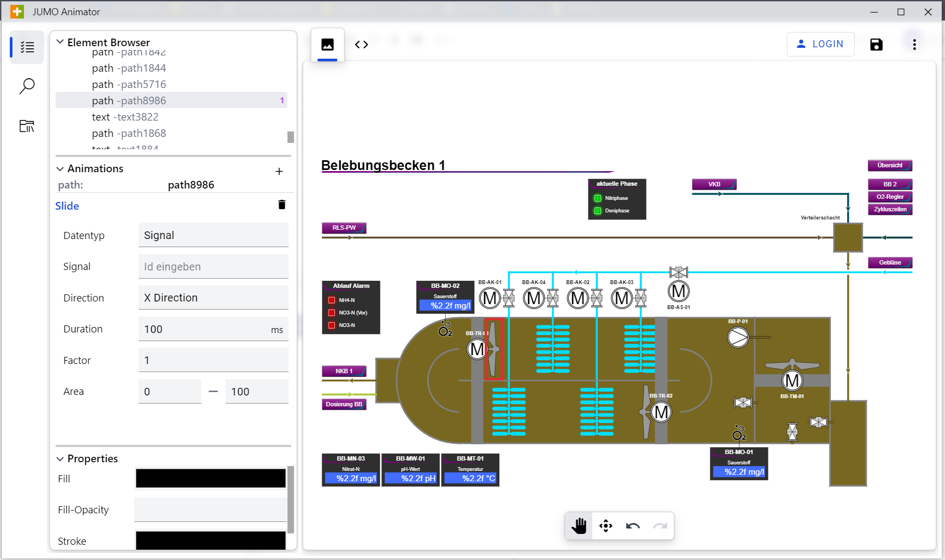Screen dimensions: 945x560
Task: Open the Fill color swatch
Action: pos(210,479)
